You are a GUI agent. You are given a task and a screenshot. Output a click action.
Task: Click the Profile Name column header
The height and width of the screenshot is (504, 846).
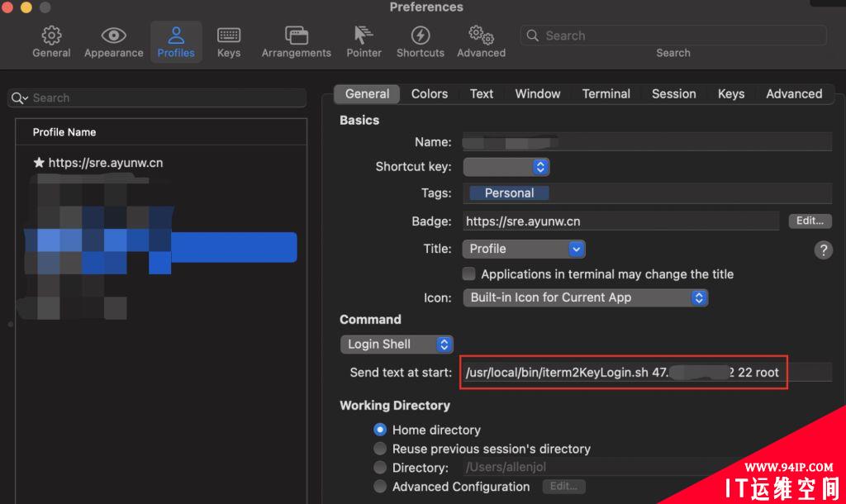point(161,132)
